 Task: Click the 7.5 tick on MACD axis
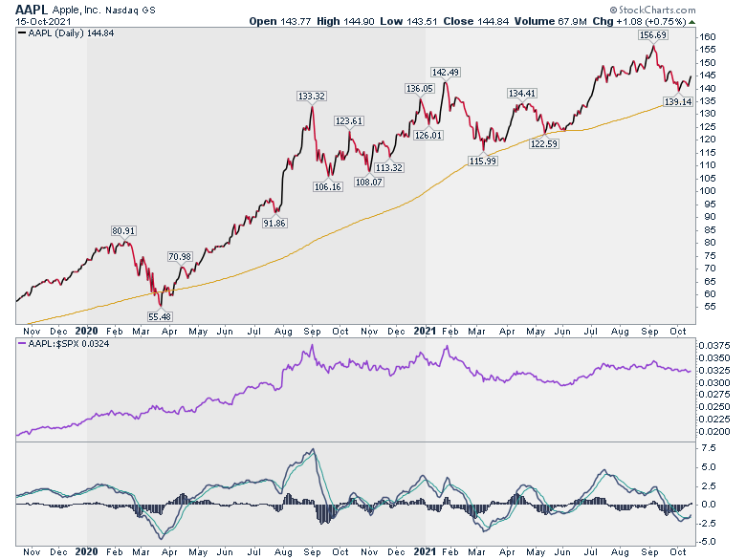tap(708, 448)
